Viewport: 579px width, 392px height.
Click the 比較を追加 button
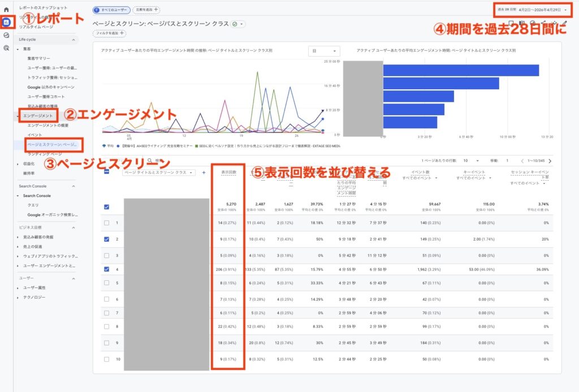point(146,10)
